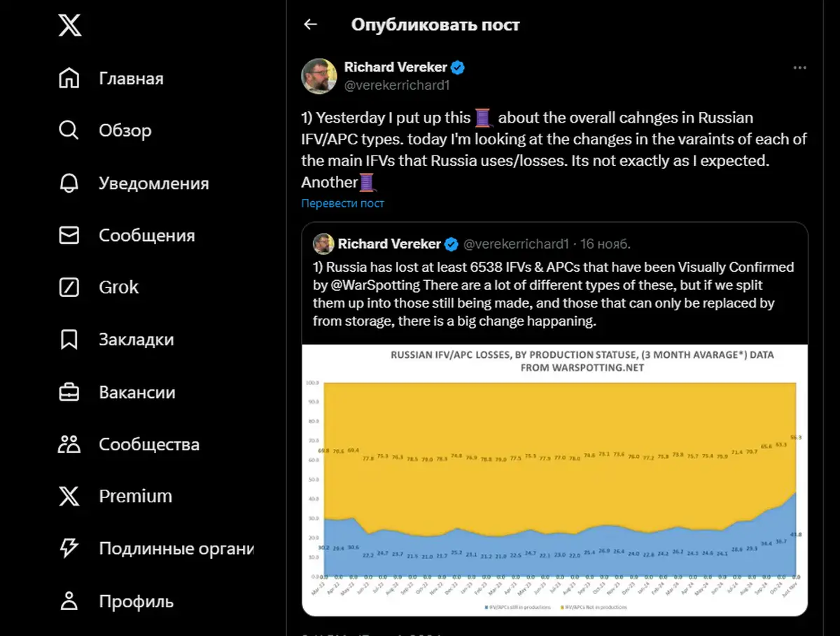This screenshot has width=840, height=636.
Task: Open the three-dots post options menu
Action: point(799,68)
